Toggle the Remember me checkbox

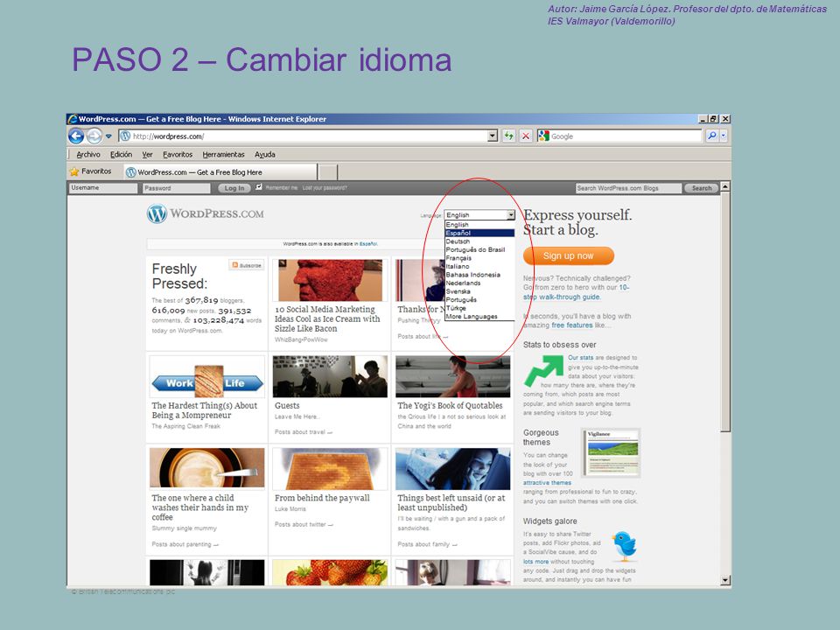tap(259, 187)
